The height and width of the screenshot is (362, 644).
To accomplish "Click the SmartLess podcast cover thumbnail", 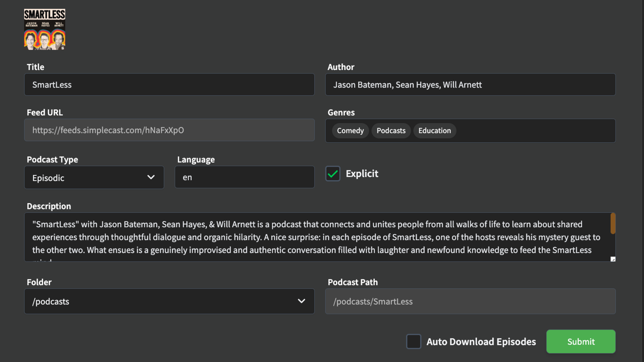I will click(45, 29).
